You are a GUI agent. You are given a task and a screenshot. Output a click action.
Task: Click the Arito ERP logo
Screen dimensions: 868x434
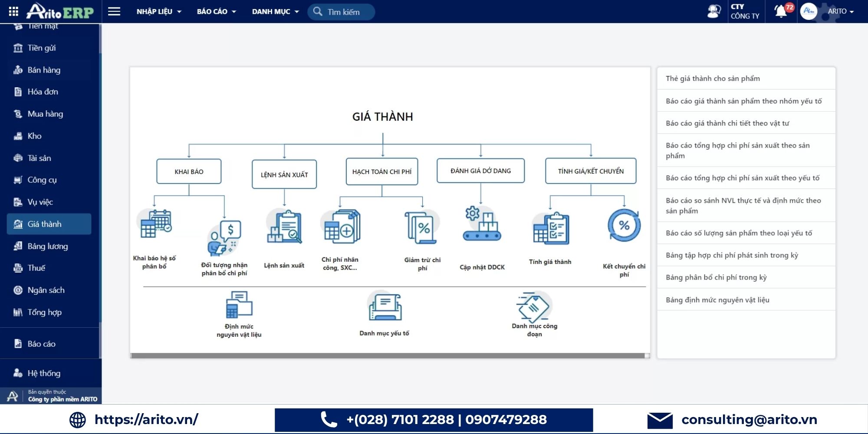[x=60, y=11]
